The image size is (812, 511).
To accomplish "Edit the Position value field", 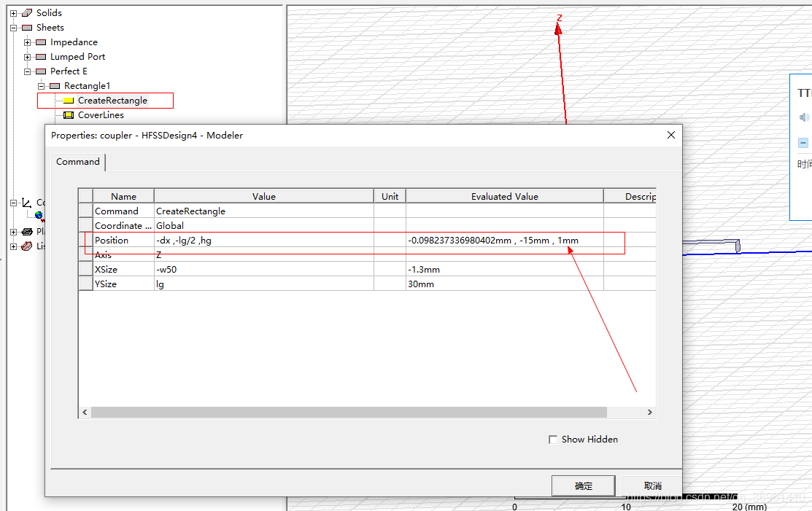I will pyautogui.click(x=263, y=241).
